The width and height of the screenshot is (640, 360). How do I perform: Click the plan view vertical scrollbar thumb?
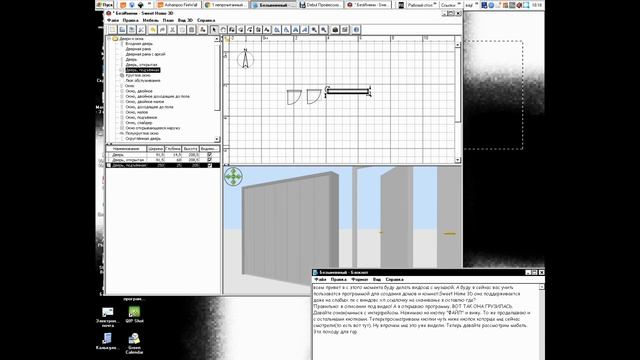point(458,86)
